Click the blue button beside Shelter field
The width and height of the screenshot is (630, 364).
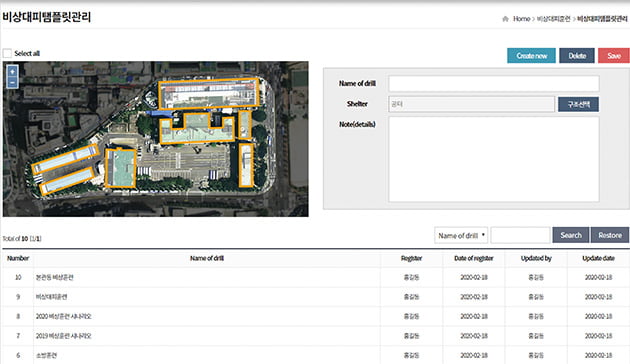(578, 104)
